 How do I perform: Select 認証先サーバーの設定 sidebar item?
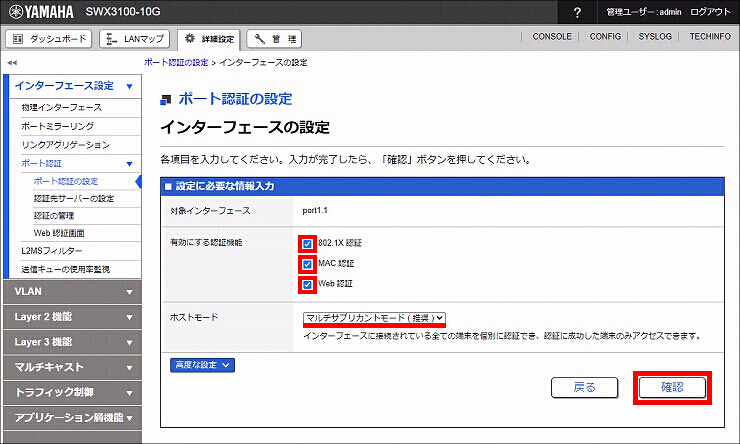coord(74,199)
